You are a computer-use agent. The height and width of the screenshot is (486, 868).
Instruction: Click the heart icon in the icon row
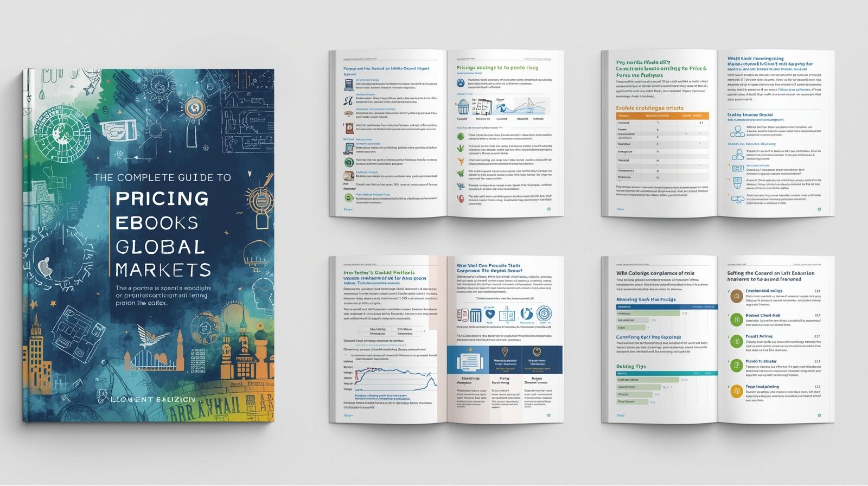pos(490,314)
